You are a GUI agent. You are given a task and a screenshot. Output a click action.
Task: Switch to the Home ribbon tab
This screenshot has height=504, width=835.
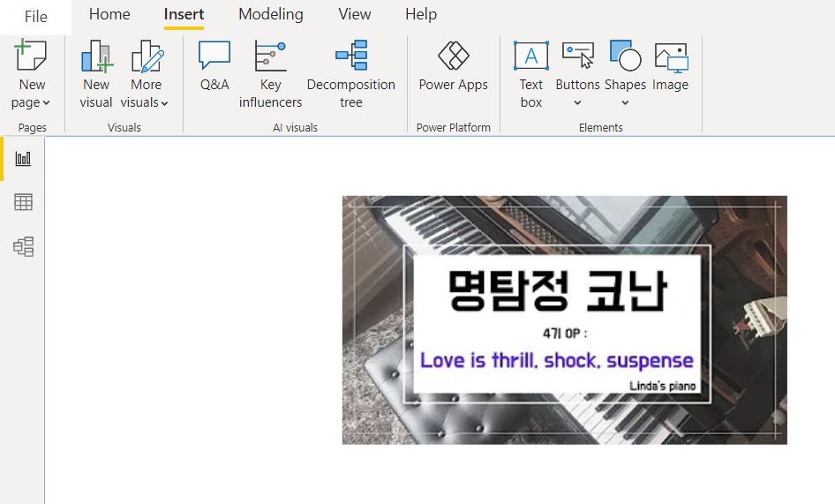coord(109,14)
